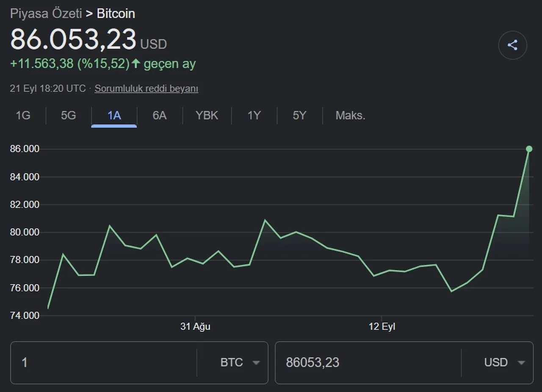Click the +11.563,38 (%15,52) change text
This screenshot has width=542, height=392.
click(69, 64)
